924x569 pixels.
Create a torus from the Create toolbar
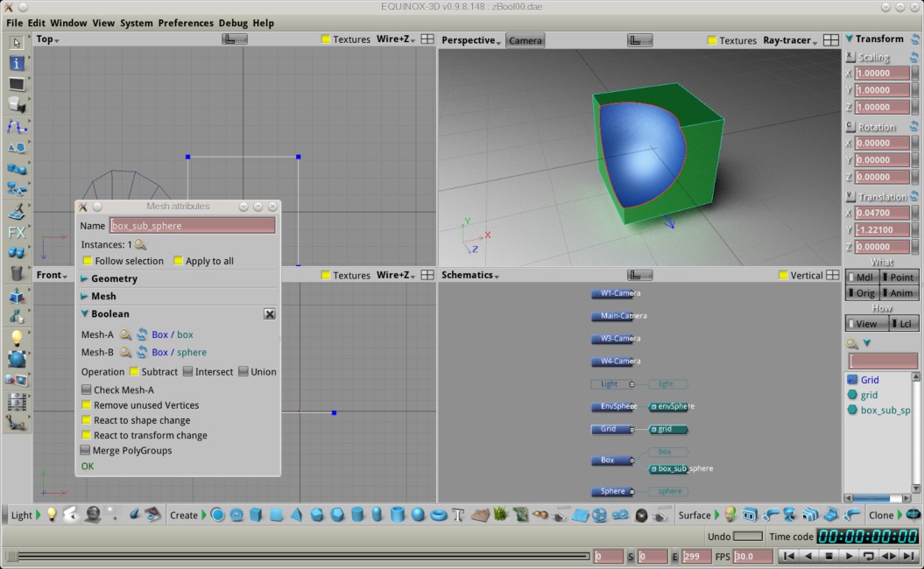pos(439,515)
